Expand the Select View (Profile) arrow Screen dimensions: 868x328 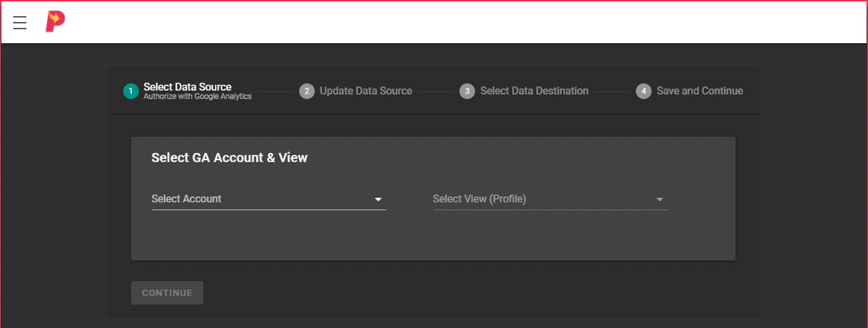click(659, 199)
